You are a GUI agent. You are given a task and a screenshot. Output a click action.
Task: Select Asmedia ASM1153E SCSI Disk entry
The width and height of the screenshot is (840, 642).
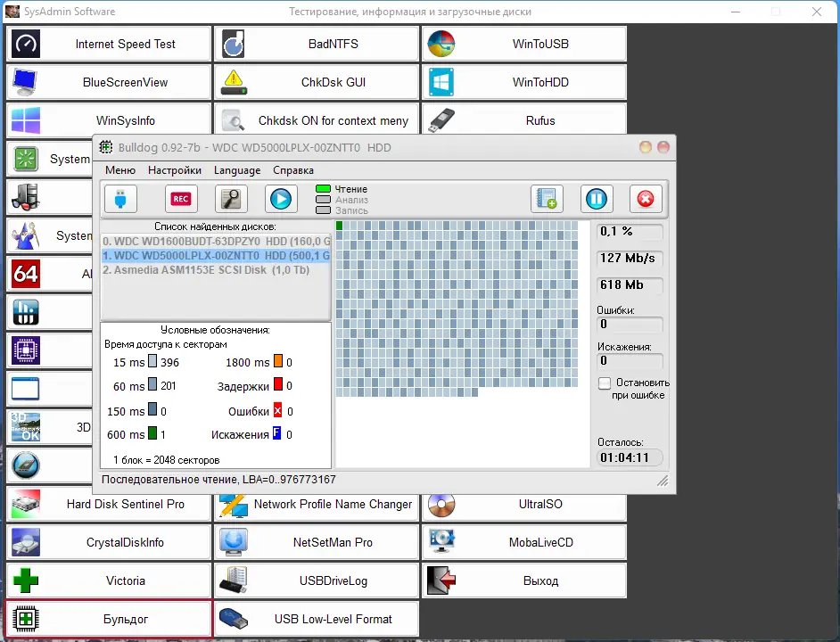(216, 270)
